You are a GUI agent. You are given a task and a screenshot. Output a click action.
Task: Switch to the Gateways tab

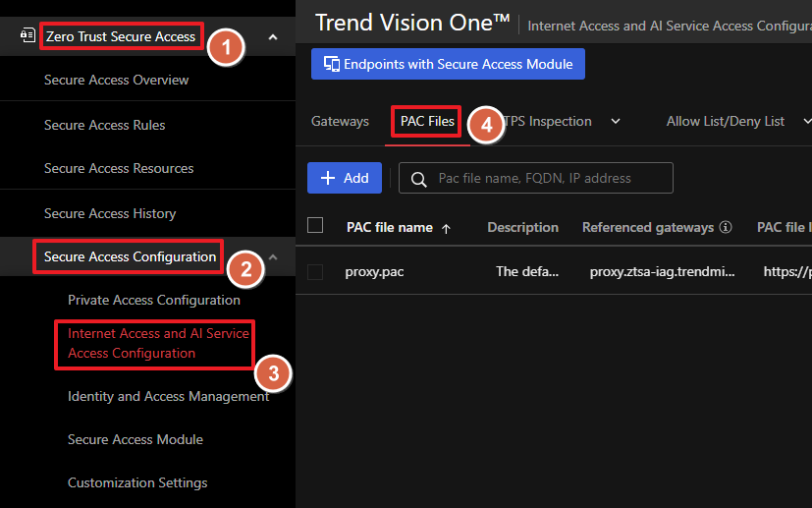pyautogui.click(x=340, y=122)
